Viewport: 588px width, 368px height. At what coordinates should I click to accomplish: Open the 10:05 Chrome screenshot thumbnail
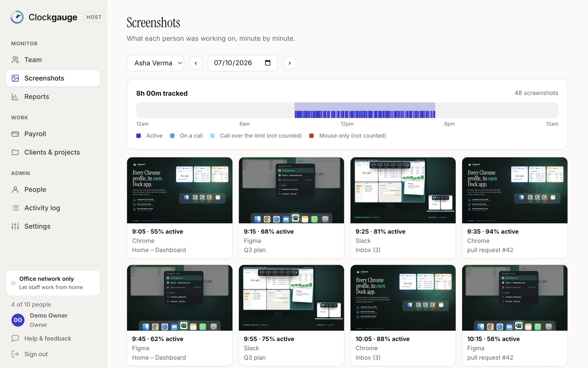[x=403, y=298]
